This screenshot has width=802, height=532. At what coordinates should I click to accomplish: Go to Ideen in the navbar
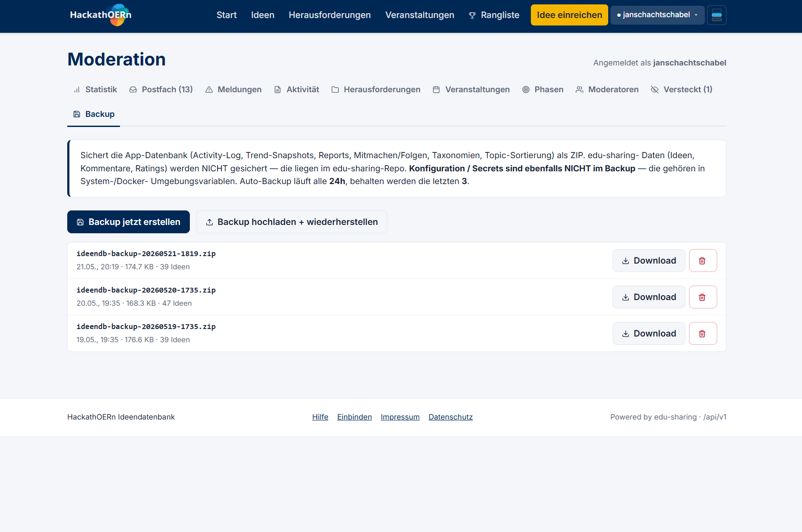click(262, 15)
